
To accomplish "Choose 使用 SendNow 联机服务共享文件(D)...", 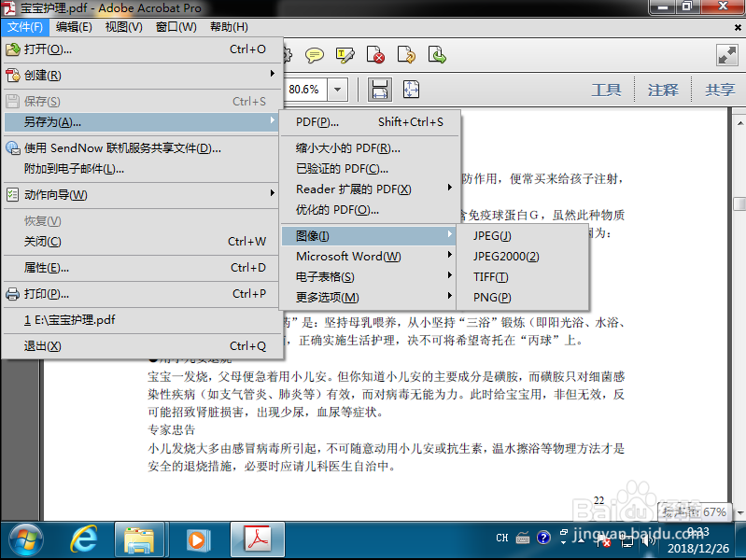I will (142, 148).
